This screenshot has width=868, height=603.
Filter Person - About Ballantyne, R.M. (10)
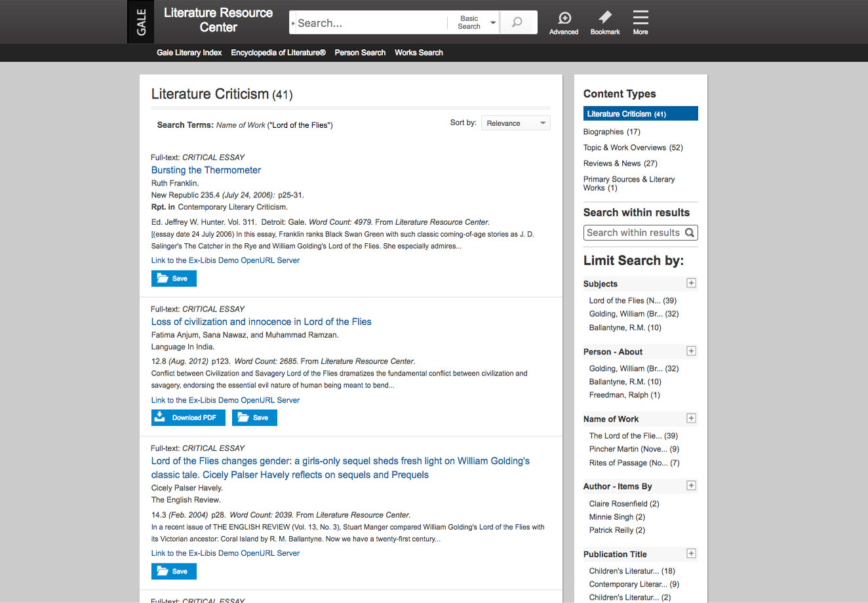tap(625, 381)
